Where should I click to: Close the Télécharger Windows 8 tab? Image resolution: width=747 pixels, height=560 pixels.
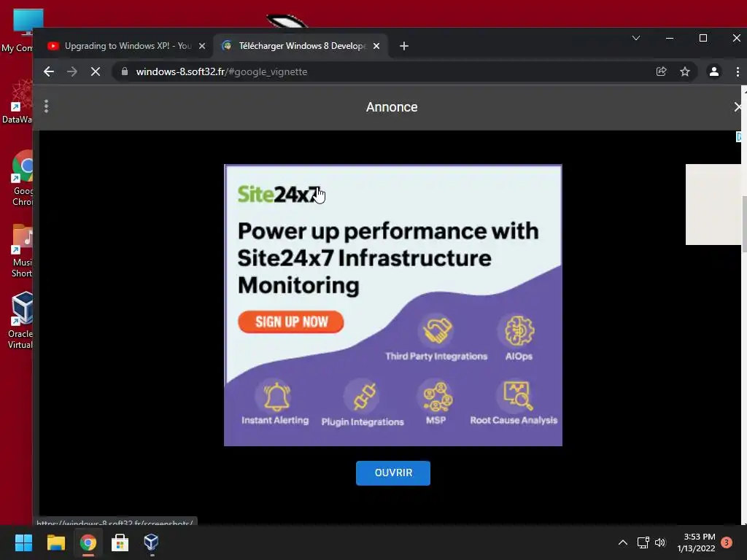pos(376,46)
